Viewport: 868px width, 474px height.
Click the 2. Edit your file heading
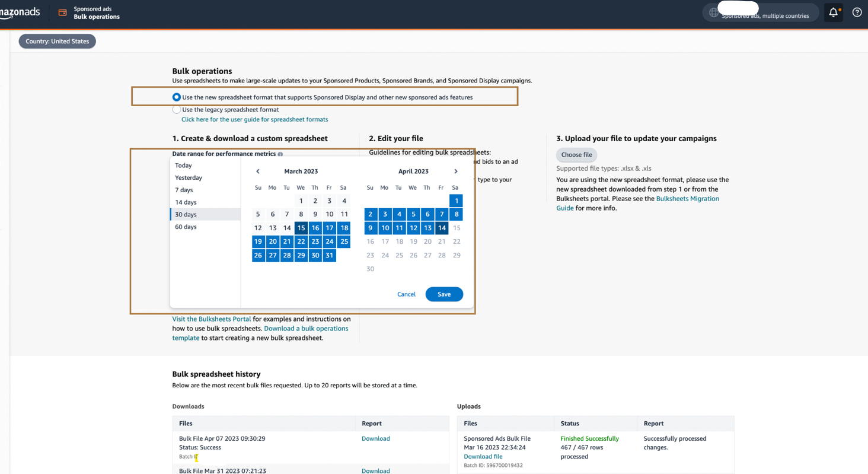396,139
